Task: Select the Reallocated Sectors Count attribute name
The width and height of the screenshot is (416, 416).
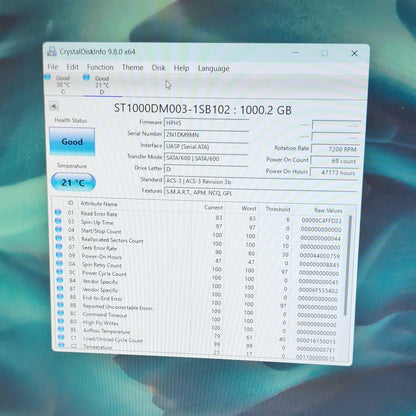Action: click(112, 240)
